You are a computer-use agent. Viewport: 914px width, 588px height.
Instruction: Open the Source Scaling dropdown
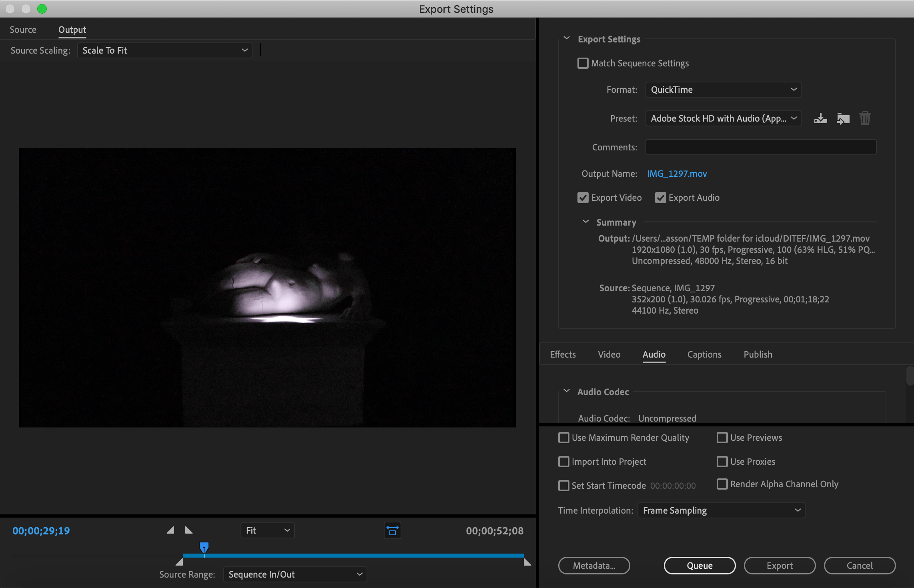click(x=164, y=50)
